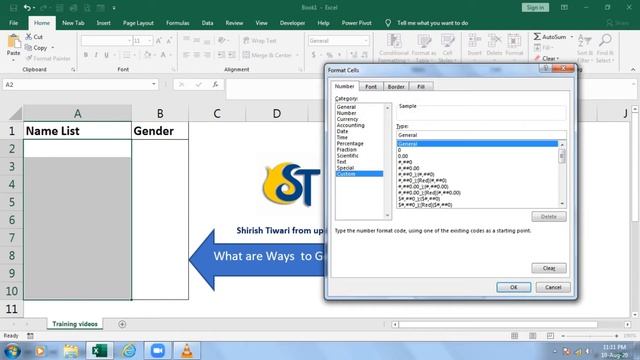Toggle Underline formatting in Font group

point(107,55)
